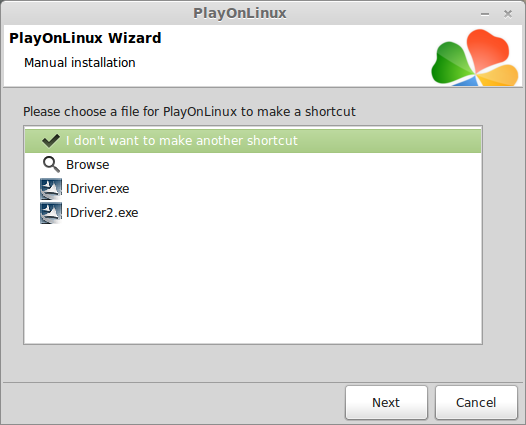Pick the IDriver.exe file name
This screenshot has height=425, width=526.
pos(98,189)
